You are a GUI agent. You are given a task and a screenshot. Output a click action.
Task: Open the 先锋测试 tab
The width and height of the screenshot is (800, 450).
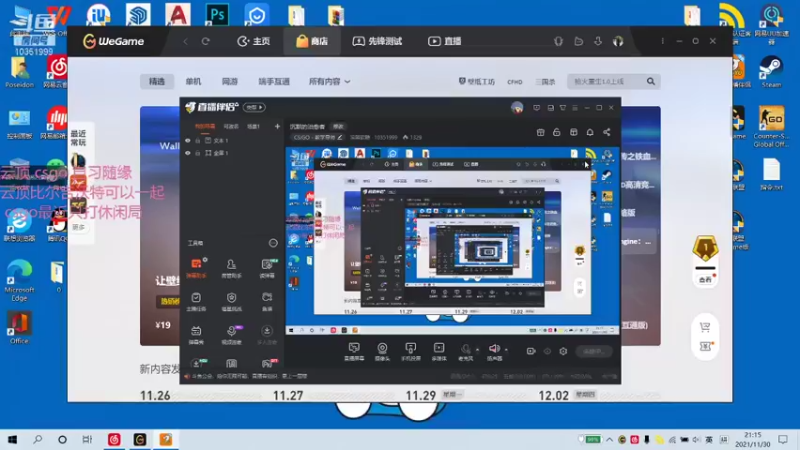point(378,41)
